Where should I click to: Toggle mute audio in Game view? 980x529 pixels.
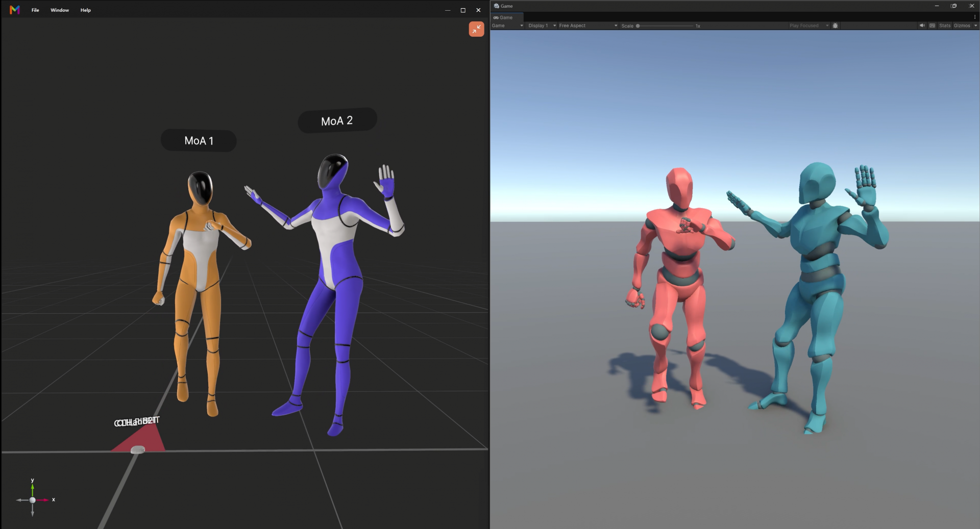[922, 26]
